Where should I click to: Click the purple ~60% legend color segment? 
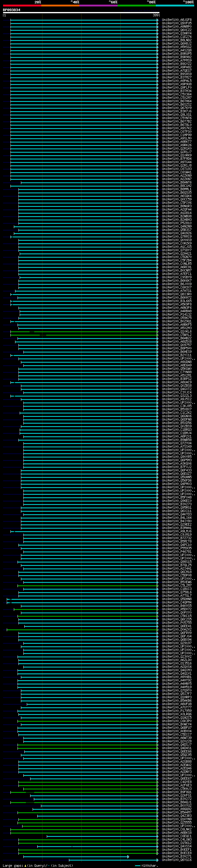pos(99,6)
